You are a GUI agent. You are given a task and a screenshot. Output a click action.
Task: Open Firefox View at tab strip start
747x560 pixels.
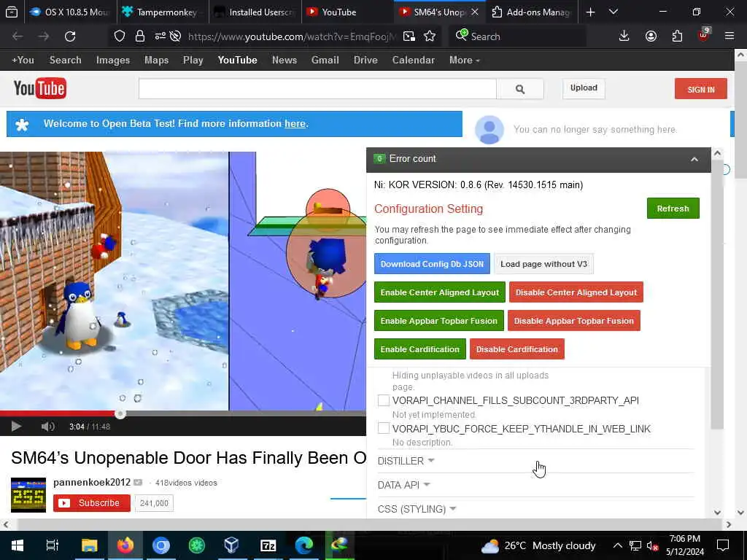tap(12, 12)
